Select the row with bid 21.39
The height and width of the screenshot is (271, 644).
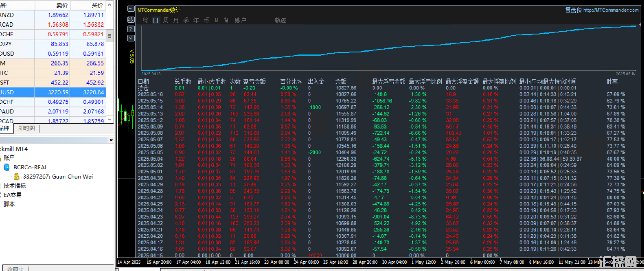pyautogui.click(x=53, y=73)
